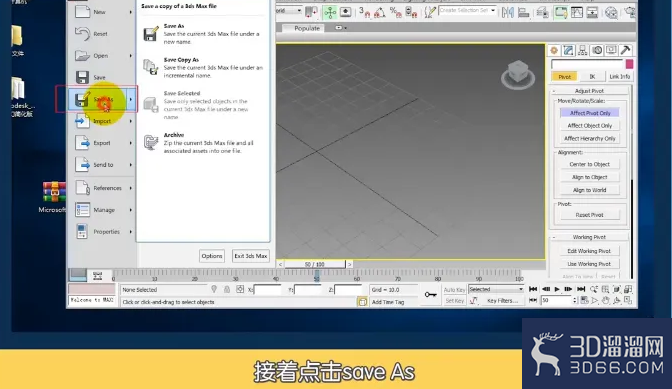The width and height of the screenshot is (672, 389).
Task: Open the Create command panel tab
Action: [554, 51]
